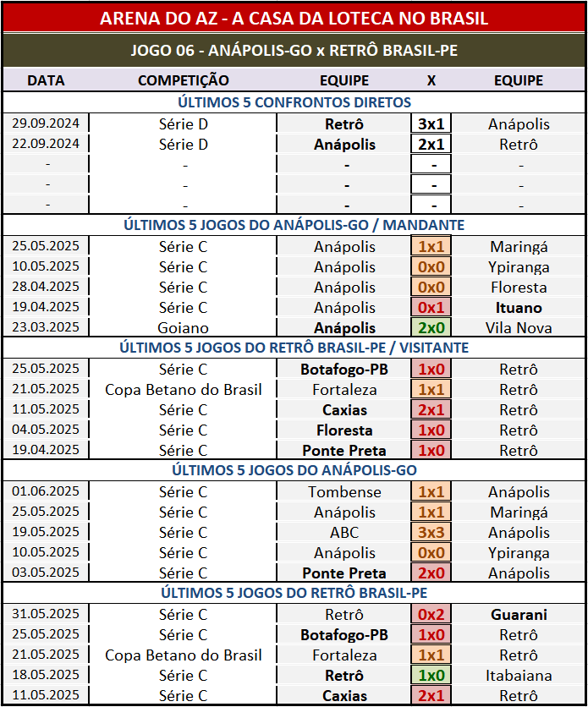Click the "Guarani" team cell
588x707 pixels.
tap(519, 615)
